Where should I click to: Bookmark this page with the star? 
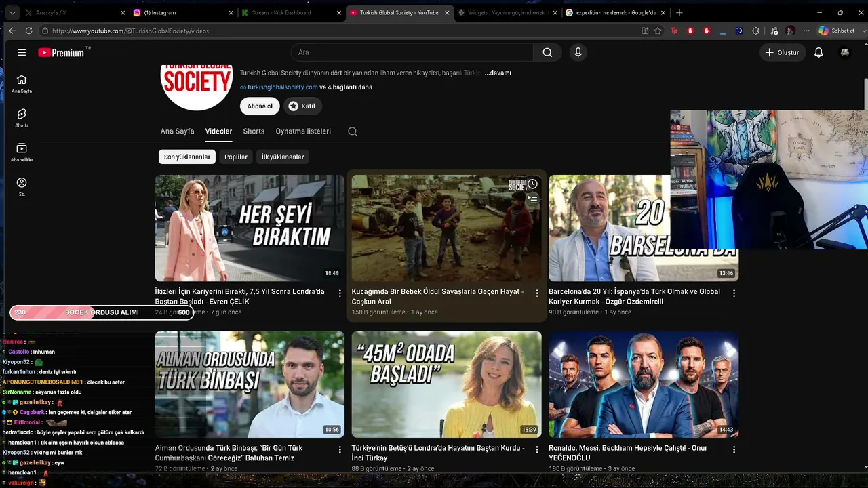[658, 30]
